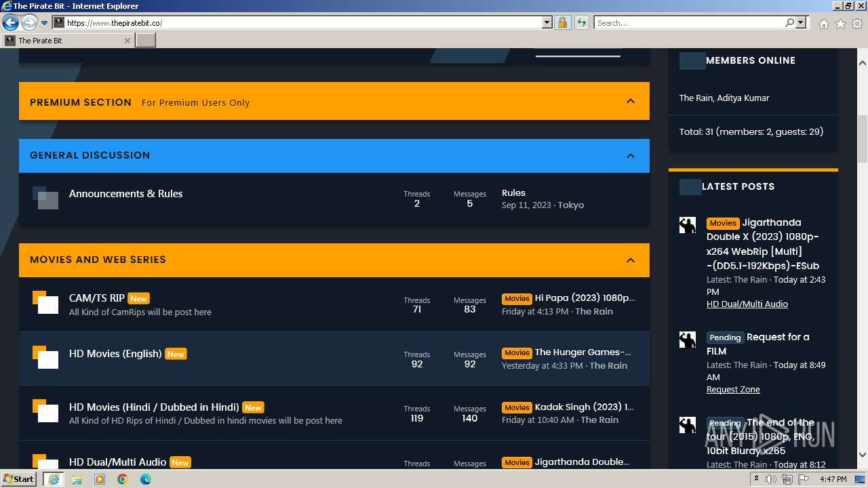Click the browser Back arrow button
The width and height of the screenshot is (868, 488).
[x=10, y=23]
